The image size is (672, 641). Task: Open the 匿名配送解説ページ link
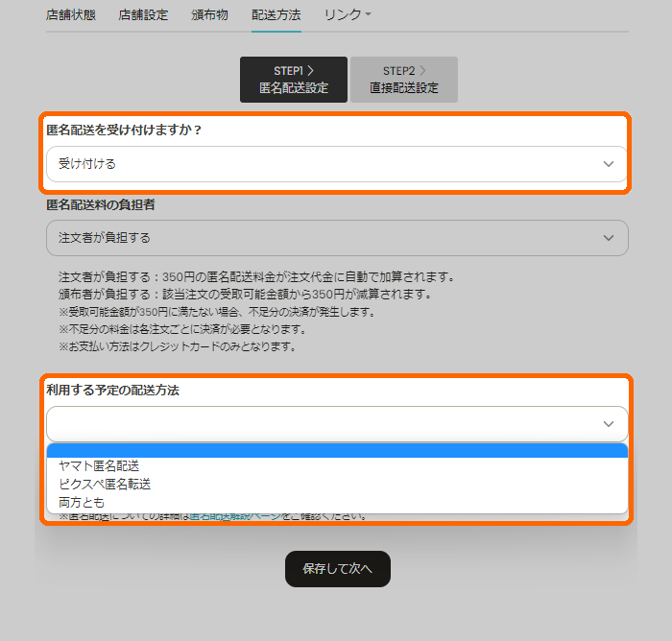click(x=236, y=517)
